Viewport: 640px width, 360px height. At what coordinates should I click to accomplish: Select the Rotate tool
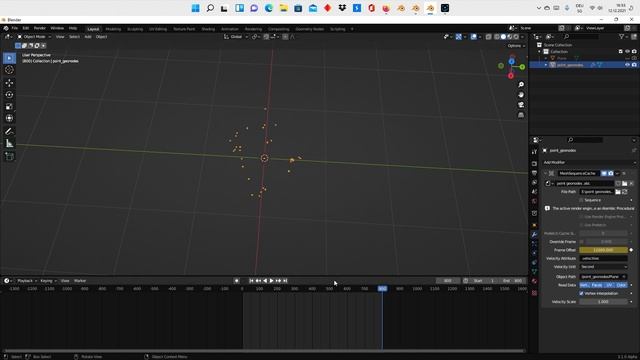(x=9, y=95)
